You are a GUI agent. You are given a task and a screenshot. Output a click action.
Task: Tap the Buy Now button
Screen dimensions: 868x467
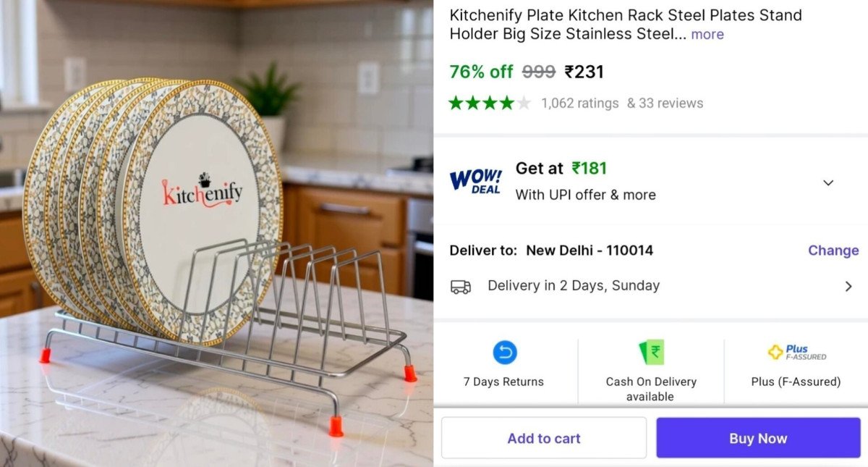pyautogui.click(x=758, y=438)
